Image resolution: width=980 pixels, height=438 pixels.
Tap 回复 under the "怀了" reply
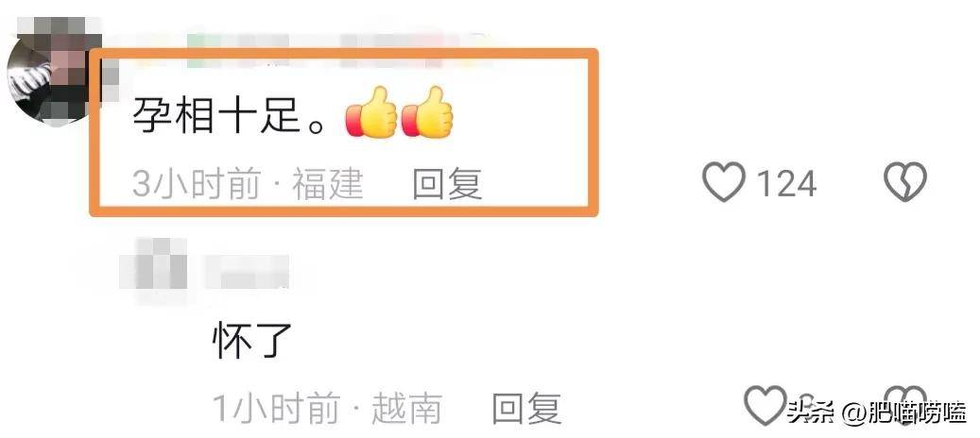(x=526, y=409)
